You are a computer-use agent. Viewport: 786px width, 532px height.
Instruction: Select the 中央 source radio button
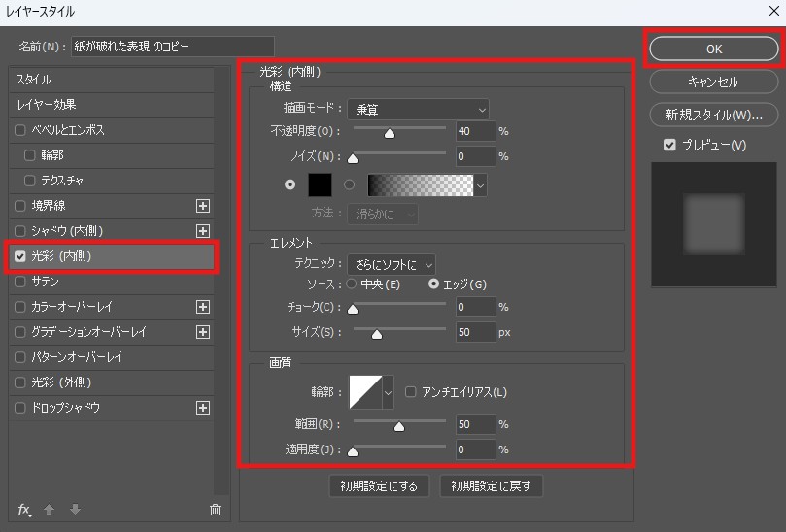(352, 284)
